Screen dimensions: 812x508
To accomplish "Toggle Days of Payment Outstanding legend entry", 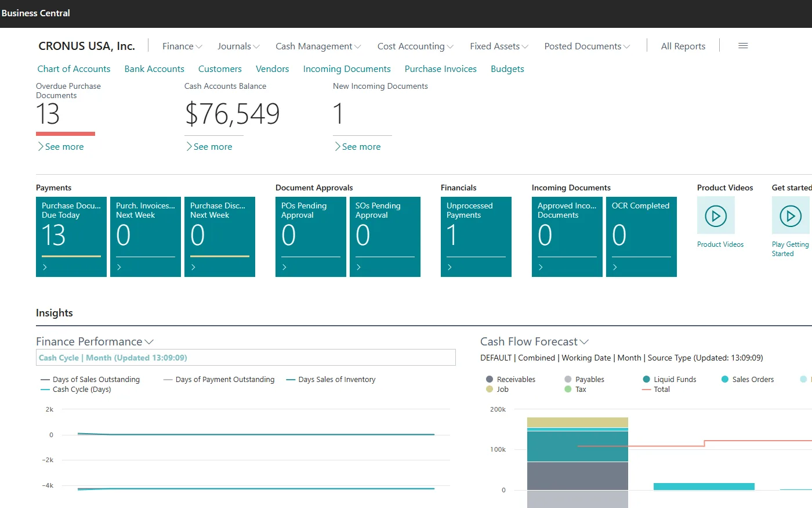I will pyautogui.click(x=219, y=380).
